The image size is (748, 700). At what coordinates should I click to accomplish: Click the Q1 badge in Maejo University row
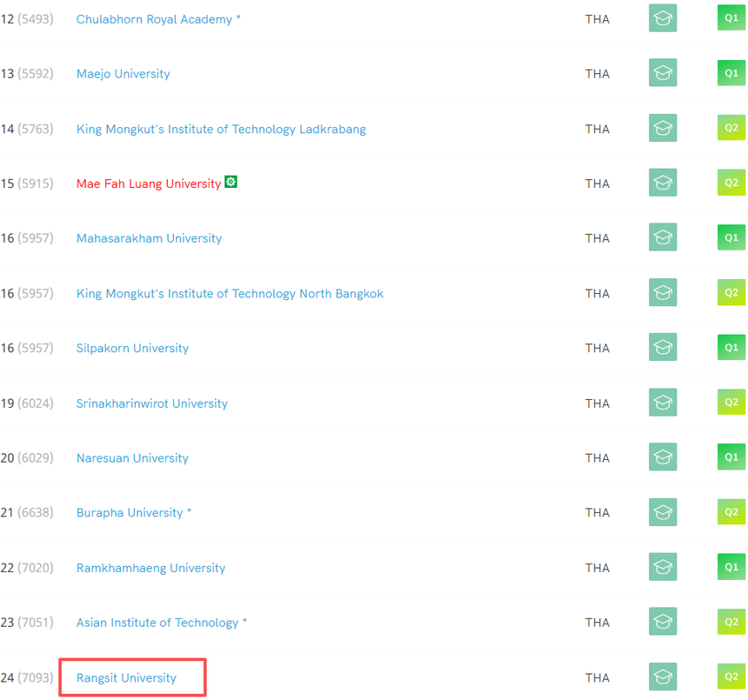(731, 73)
